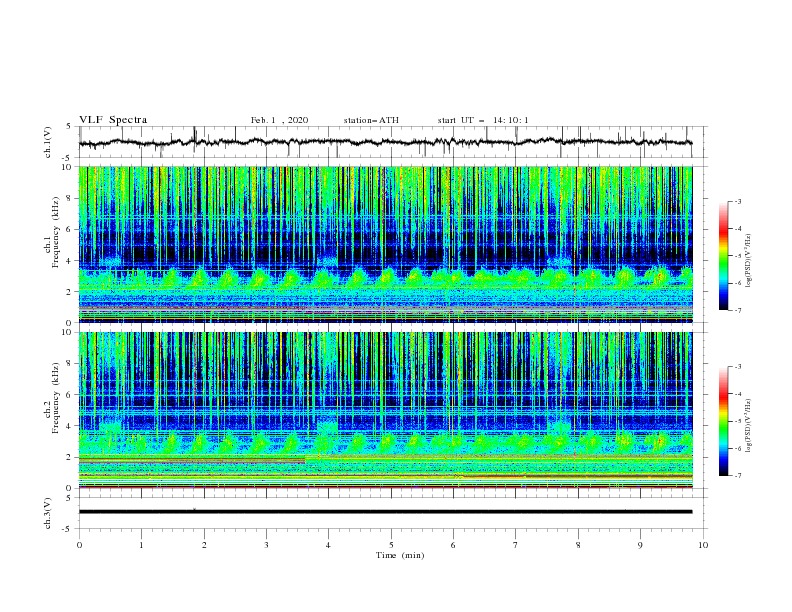
Task: Click the "VLF Spectra" title text
Action: 113,120
